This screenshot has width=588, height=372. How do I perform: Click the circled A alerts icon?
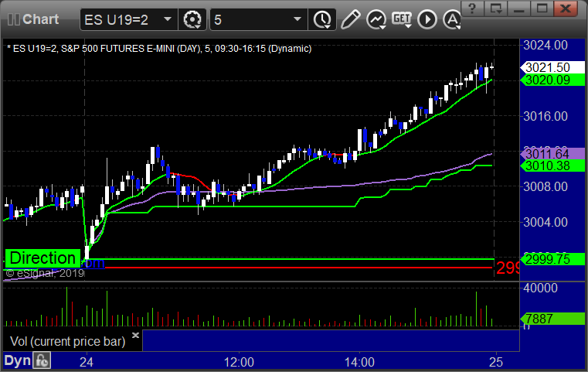[x=427, y=18]
